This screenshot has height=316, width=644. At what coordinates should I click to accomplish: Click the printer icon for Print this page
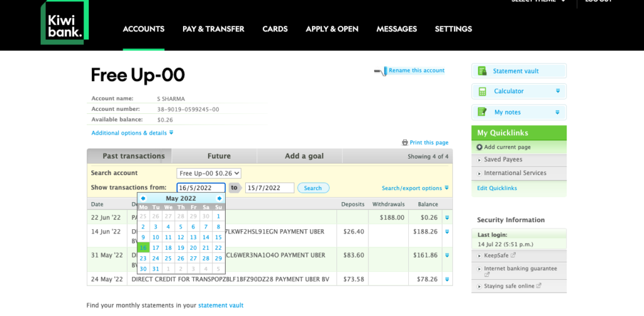point(405,143)
